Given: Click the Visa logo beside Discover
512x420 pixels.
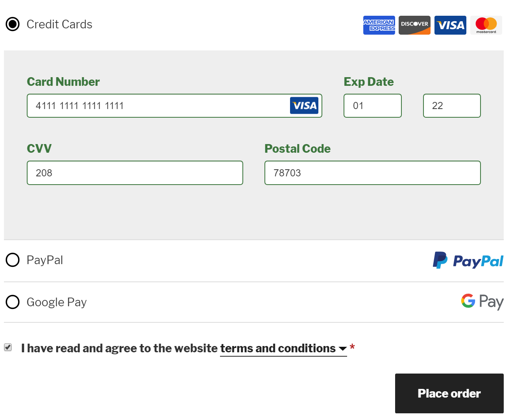Looking at the screenshot, I should [x=450, y=25].
